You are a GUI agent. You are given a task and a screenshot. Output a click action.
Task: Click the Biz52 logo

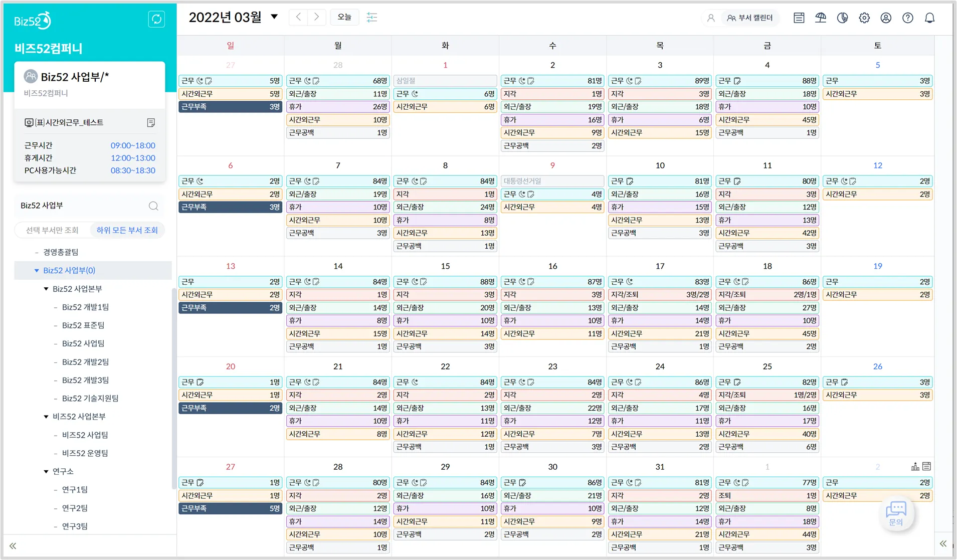coord(33,21)
